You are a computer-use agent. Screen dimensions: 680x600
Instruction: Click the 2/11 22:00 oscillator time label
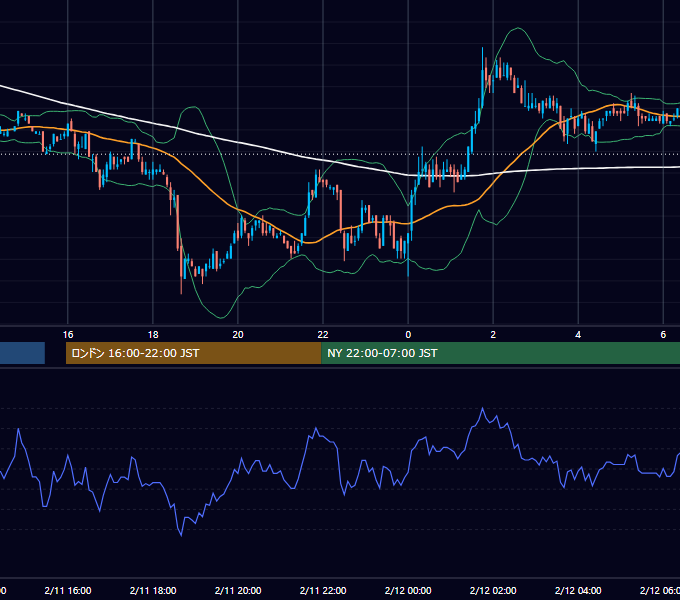pyautogui.click(x=323, y=590)
